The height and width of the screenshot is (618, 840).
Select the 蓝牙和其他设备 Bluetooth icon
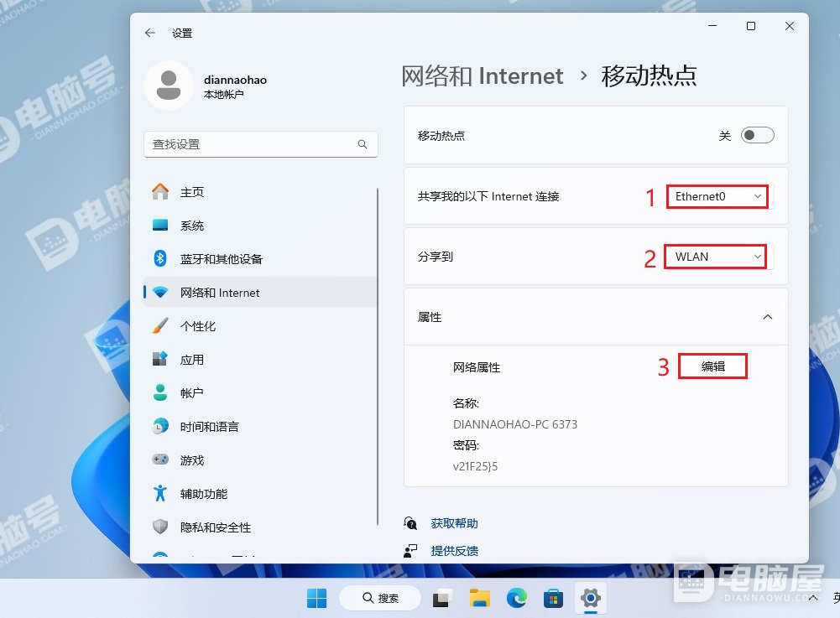pos(159,258)
